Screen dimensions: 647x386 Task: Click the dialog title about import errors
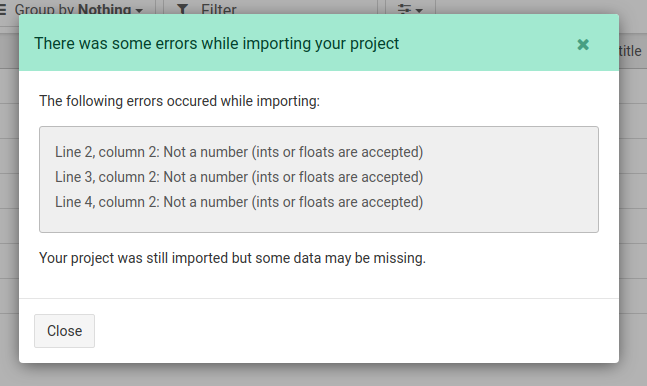click(217, 43)
